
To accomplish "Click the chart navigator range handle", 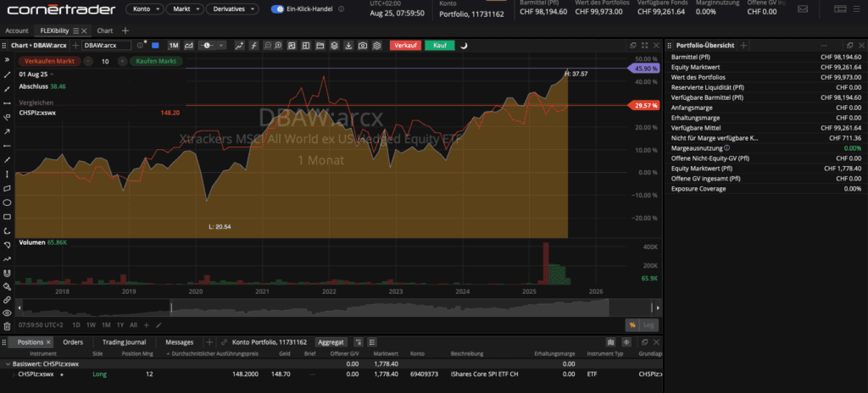I will [171, 307].
